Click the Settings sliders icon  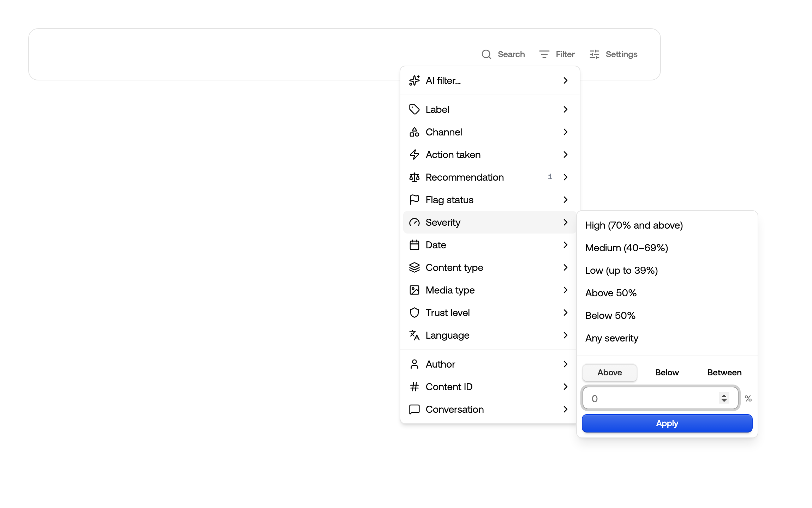[x=594, y=54]
